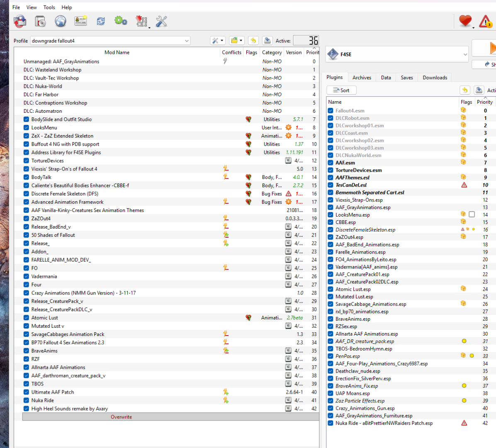The width and height of the screenshot is (496, 448).
Task: Click the red heart endorse icon
Action: (x=465, y=21)
